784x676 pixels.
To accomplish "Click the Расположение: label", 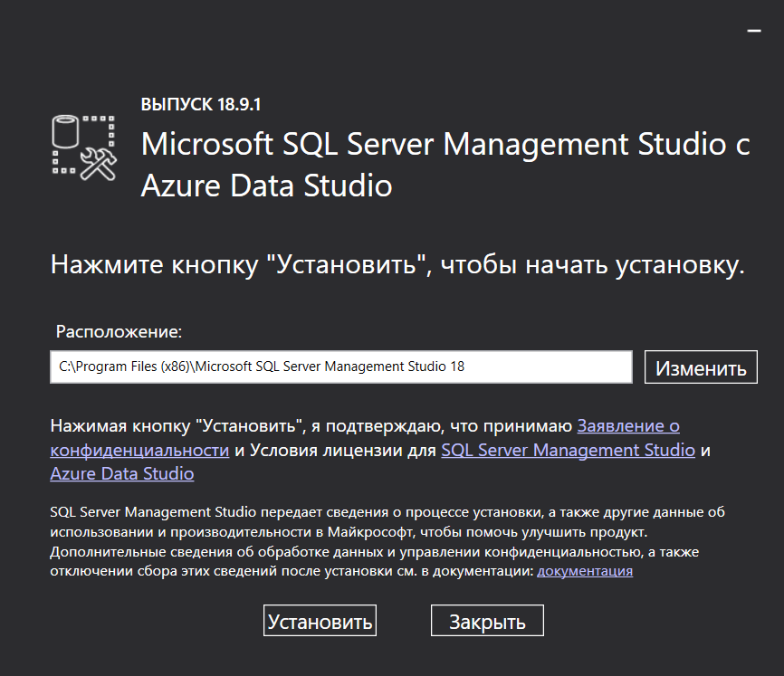I will (119, 332).
